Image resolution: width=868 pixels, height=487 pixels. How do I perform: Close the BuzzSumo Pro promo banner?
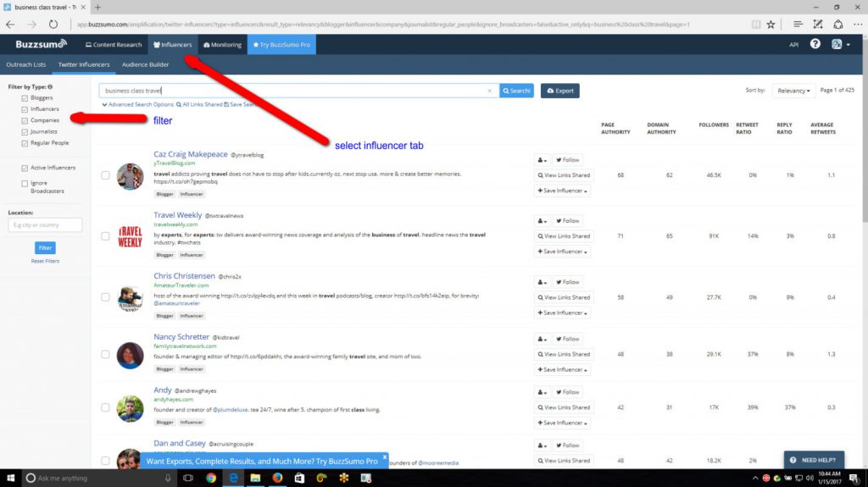tap(385, 457)
